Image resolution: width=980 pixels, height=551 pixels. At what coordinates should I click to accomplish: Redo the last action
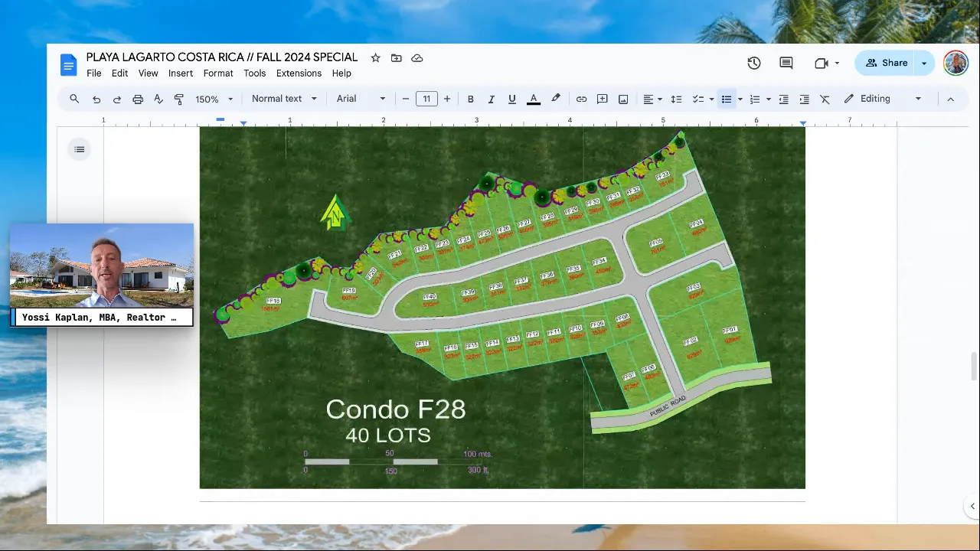tap(117, 99)
